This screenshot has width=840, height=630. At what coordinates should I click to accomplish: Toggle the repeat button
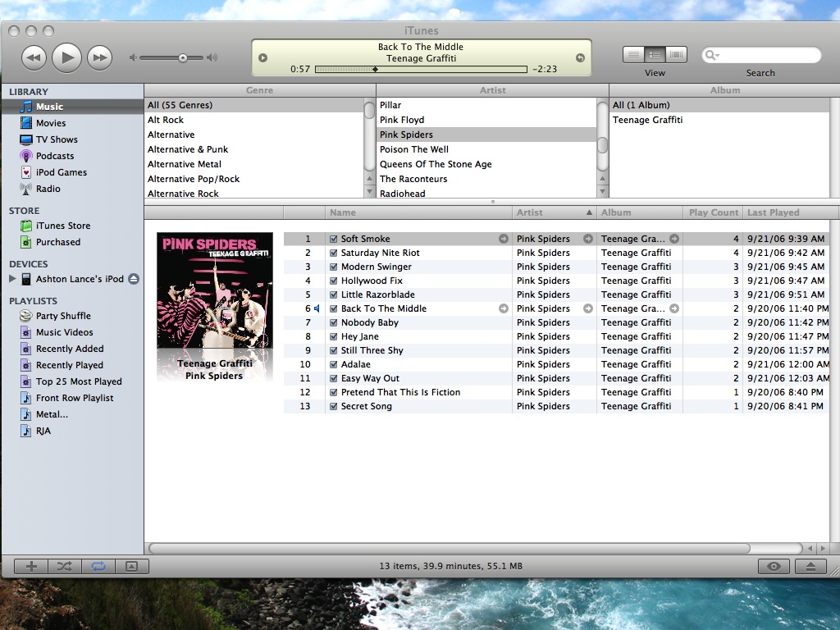(x=98, y=566)
